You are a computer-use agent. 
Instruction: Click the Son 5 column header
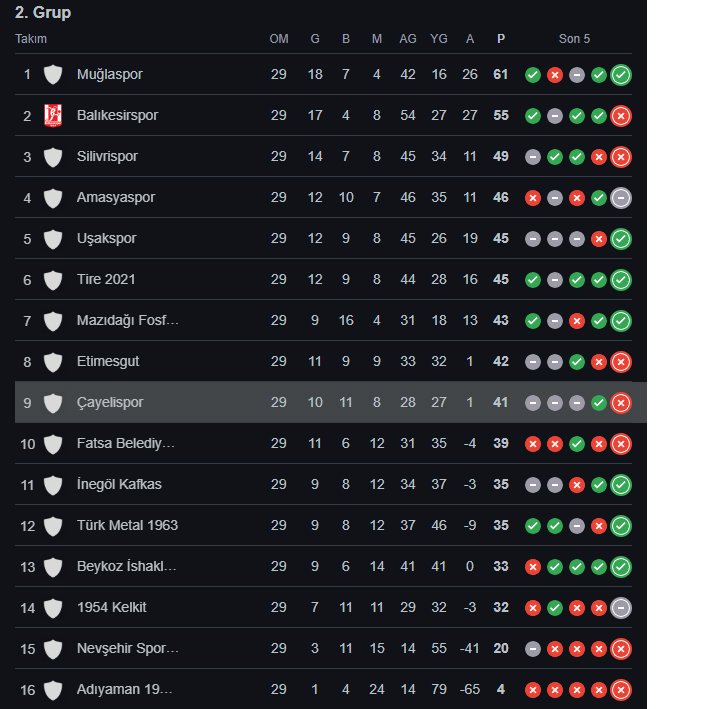[x=574, y=39]
